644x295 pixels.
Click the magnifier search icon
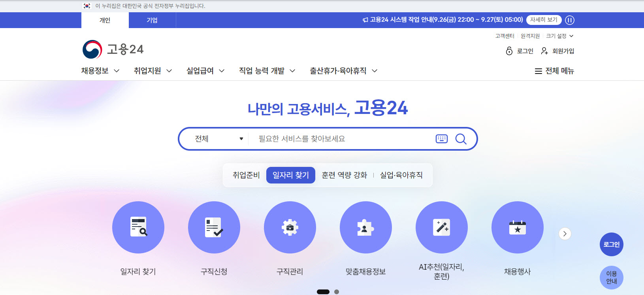[x=461, y=139]
